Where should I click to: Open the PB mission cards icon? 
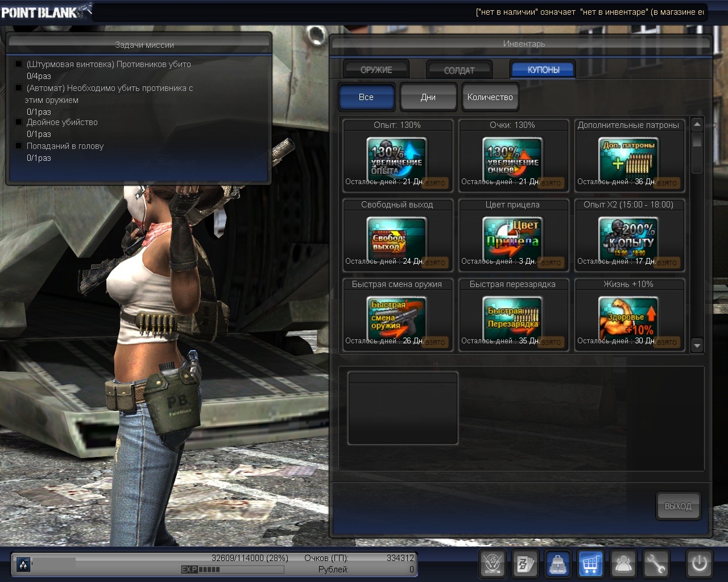tap(525, 564)
